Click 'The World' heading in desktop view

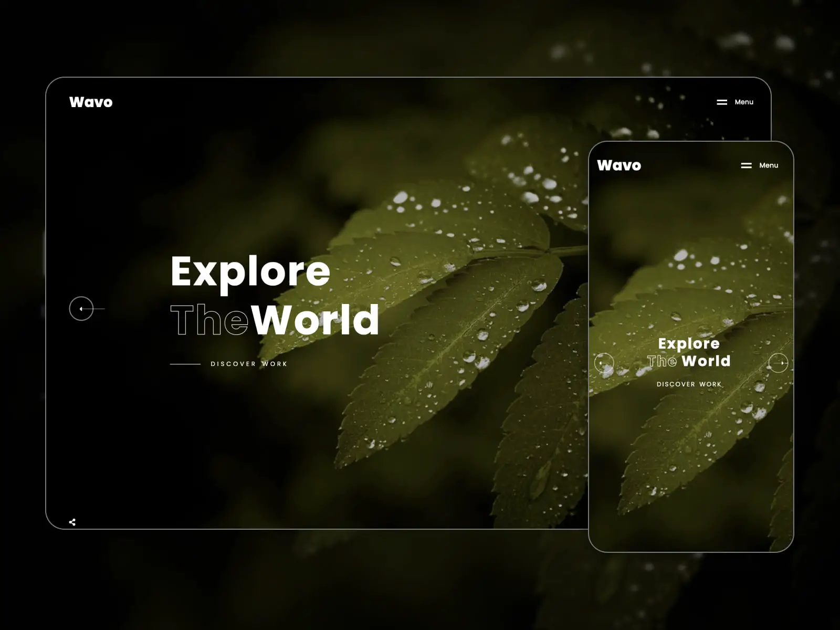point(275,320)
